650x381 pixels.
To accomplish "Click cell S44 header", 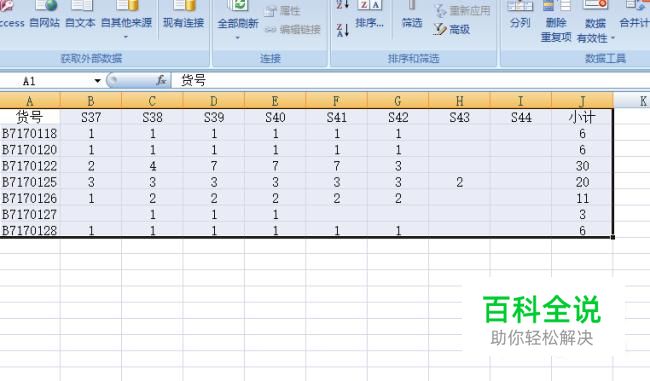I will tap(521, 117).
